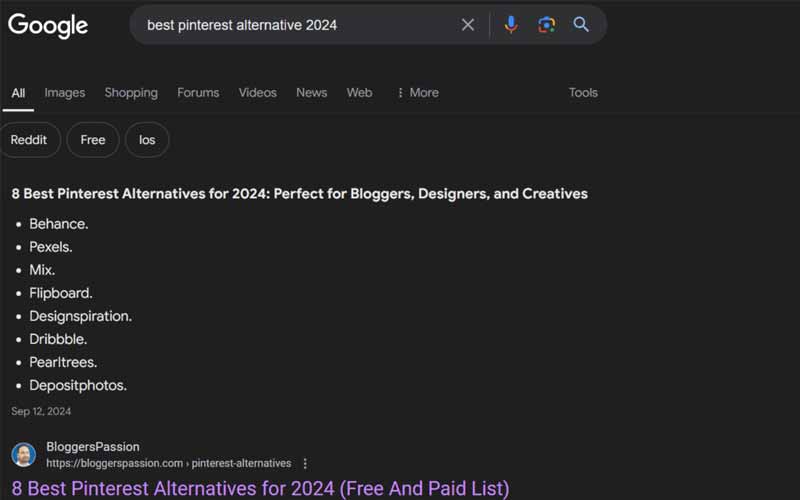Viewport: 800px width, 500px height.
Task: Select the Flipboard list item
Action: 61,293
